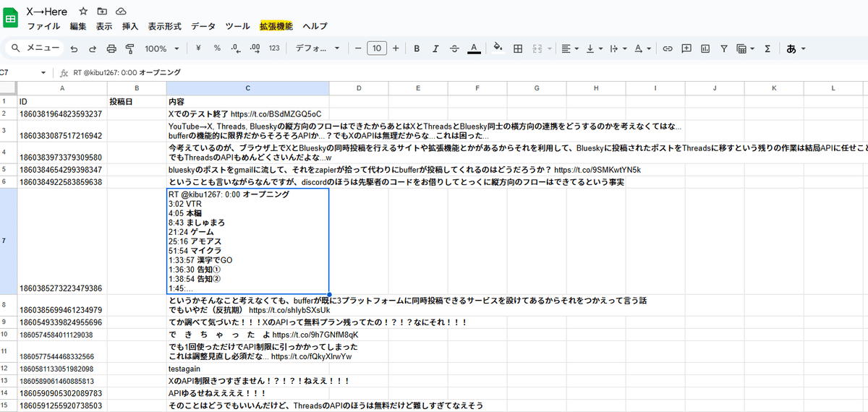The height and width of the screenshot is (412, 868).
Task: Click the font size 10 field
Action: click(377, 48)
